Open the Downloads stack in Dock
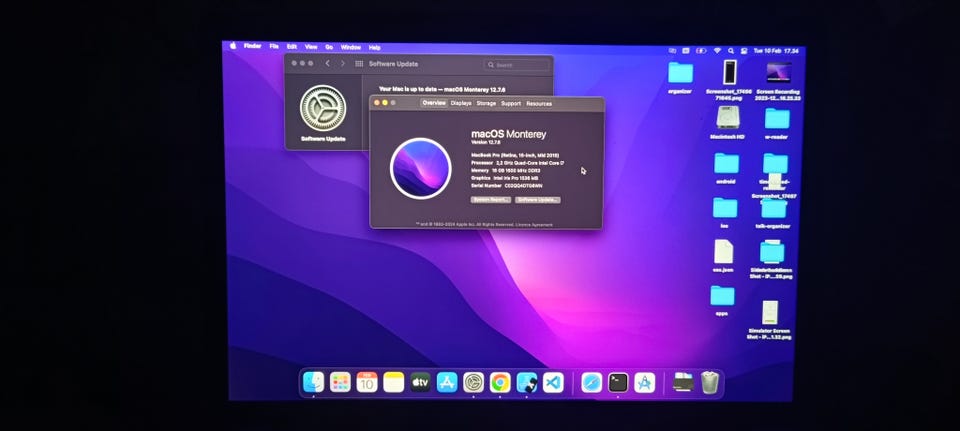This screenshot has height=431, width=960. 683,382
